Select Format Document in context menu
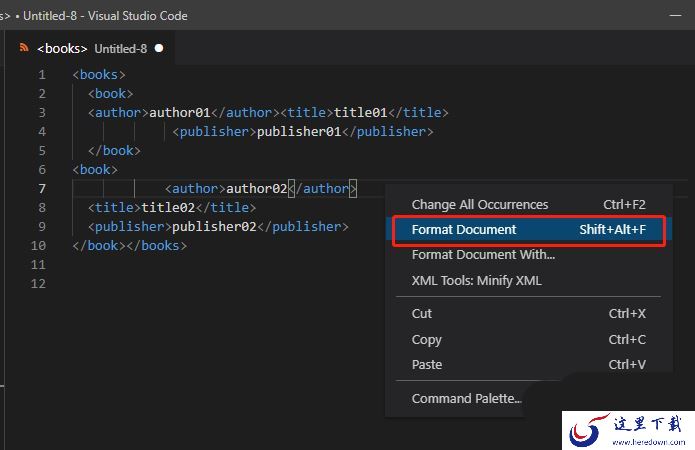Screen dimensions: 695x450 pyautogui.click(x=528, y=230)
